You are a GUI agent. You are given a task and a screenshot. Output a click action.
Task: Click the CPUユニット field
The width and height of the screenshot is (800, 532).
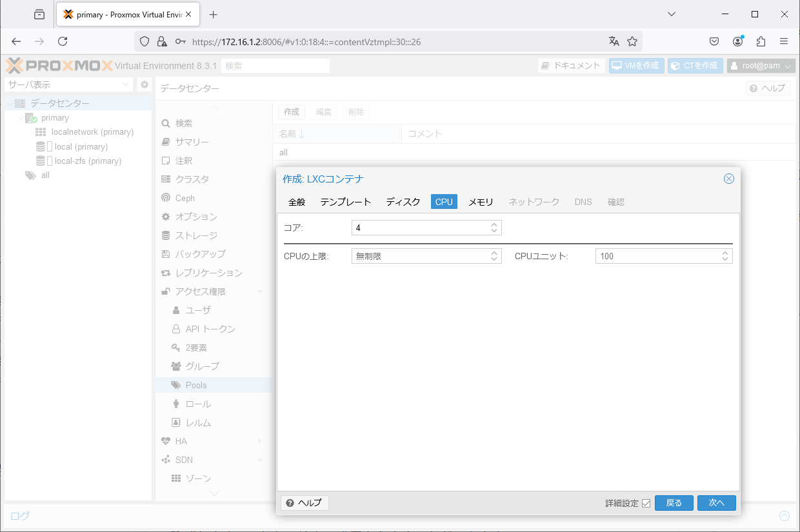coord(657,256)
